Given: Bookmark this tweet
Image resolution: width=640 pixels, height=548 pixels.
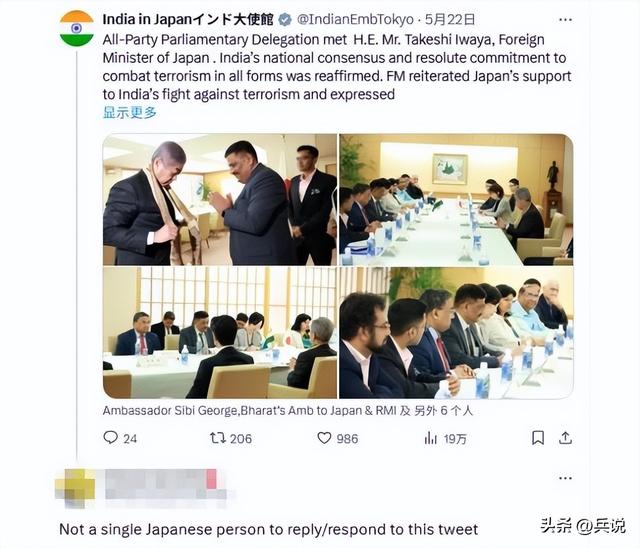Looking at the screenshot, I should [538, 438].
